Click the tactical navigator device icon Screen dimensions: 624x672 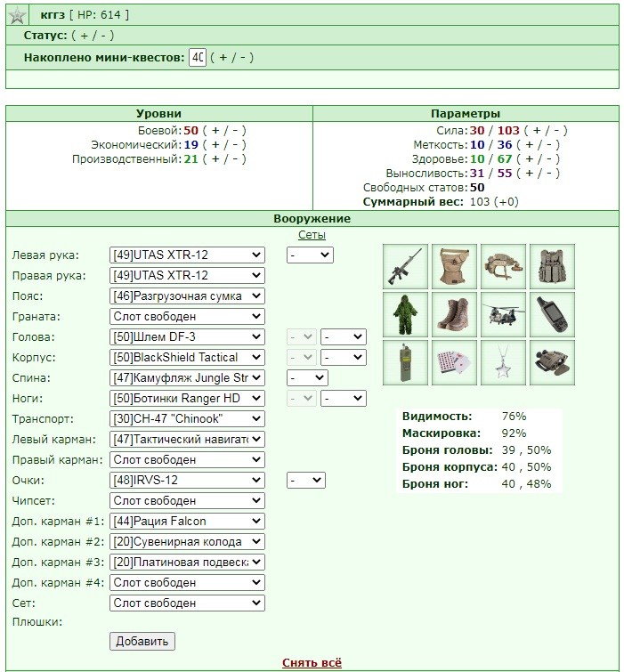[552, 314]
